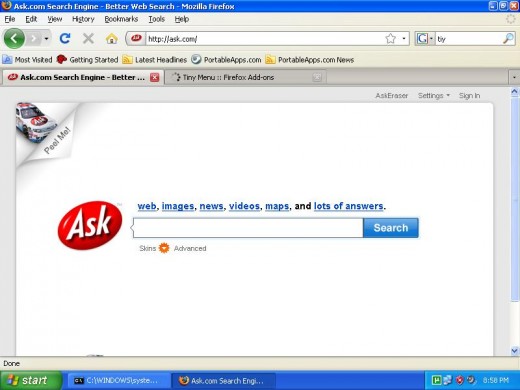This screenshot has width=520, height=390.
Task: Click the 'web' link
Action: (147, 206)
